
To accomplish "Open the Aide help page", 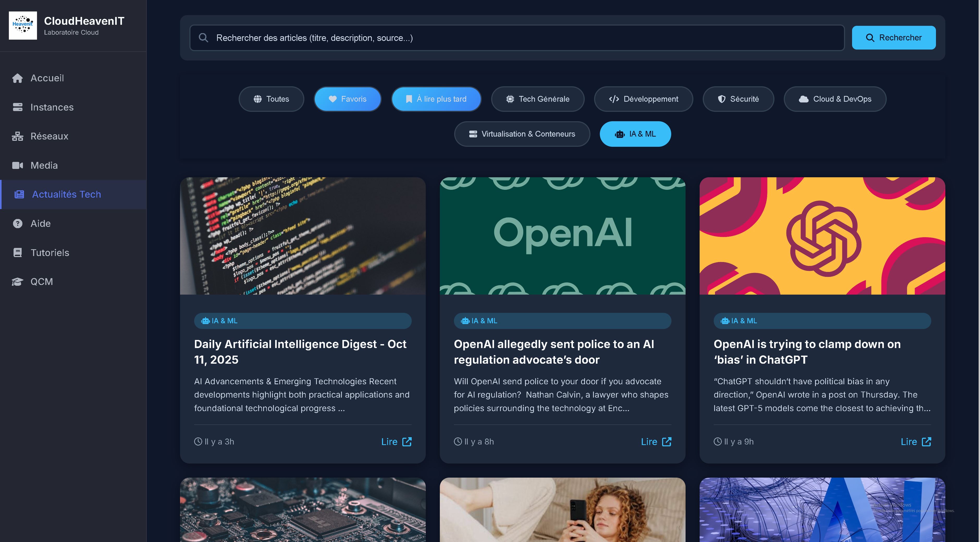I will click(x=73, y=223).
